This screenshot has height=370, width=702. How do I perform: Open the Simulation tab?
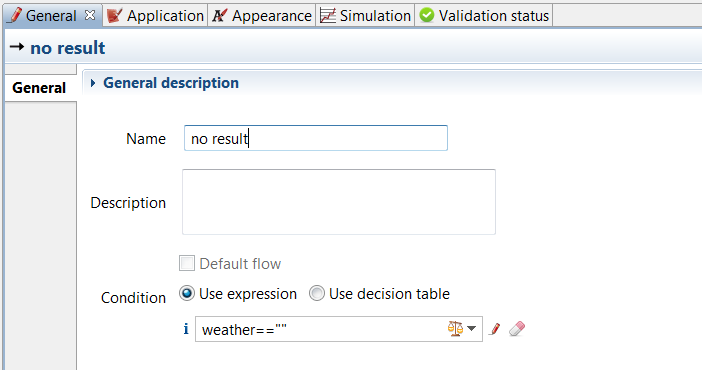pos(365,16)
